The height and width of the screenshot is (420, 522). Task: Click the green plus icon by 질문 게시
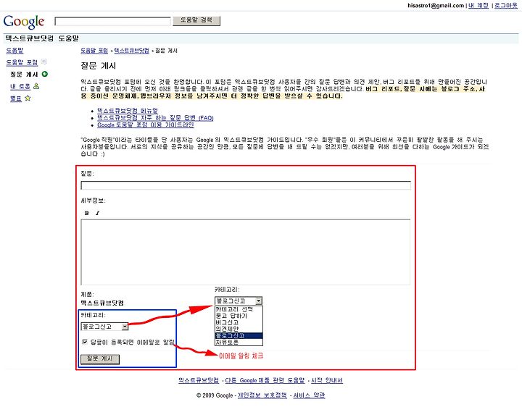click(x=45, y=74)
